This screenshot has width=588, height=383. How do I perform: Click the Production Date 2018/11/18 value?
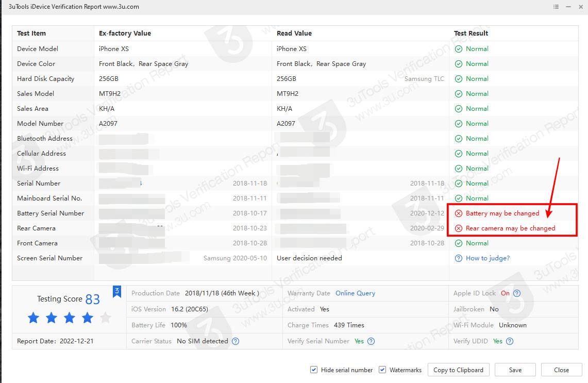coord(222,293)
